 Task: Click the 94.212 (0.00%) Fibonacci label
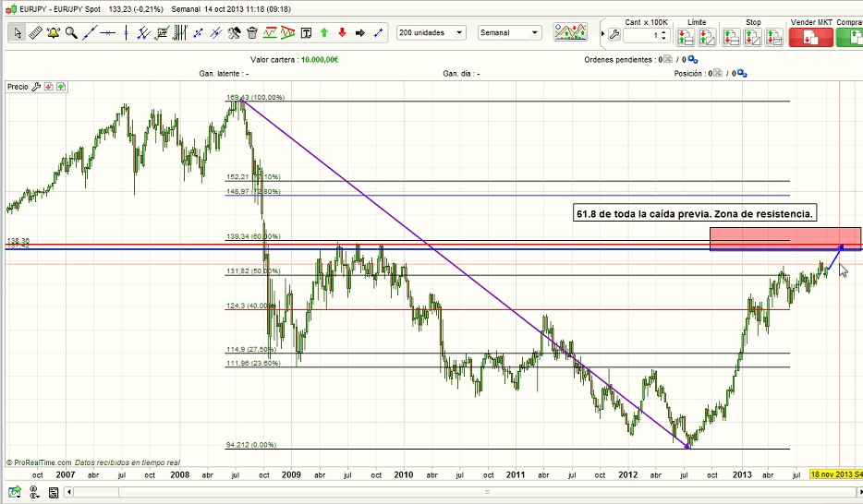click(x=251, y=445)
